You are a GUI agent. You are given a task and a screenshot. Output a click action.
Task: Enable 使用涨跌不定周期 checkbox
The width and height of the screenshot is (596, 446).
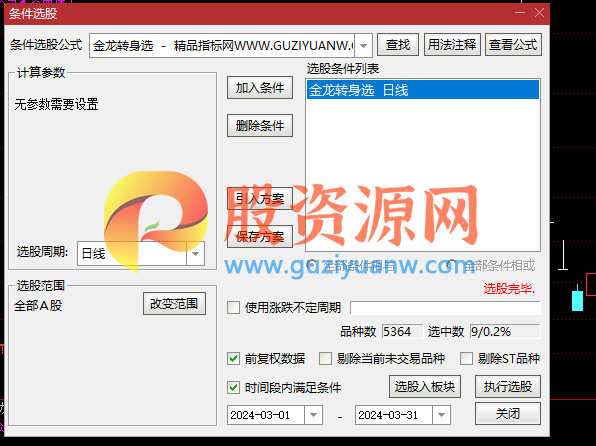tap(233, 307)
